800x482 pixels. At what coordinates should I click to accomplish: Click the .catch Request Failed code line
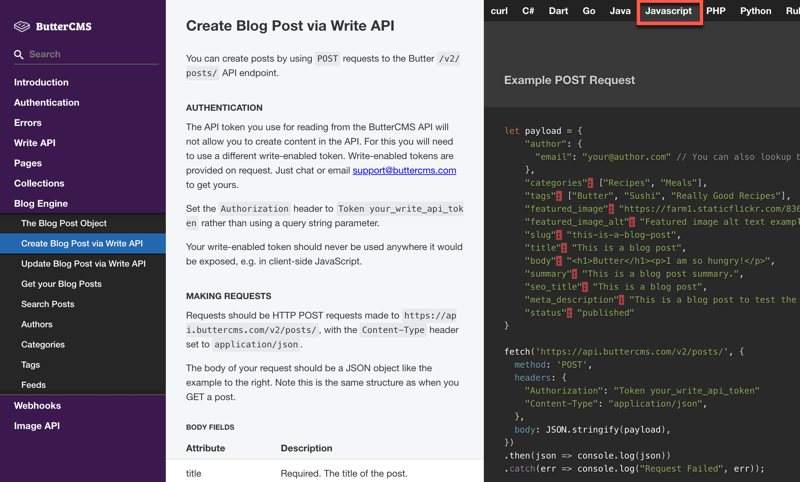pos(634,469)
